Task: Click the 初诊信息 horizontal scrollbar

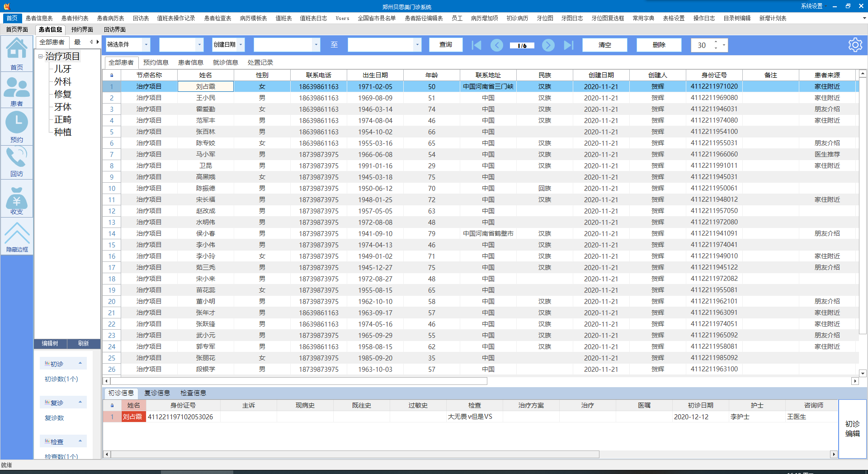Action: point(355,454)
